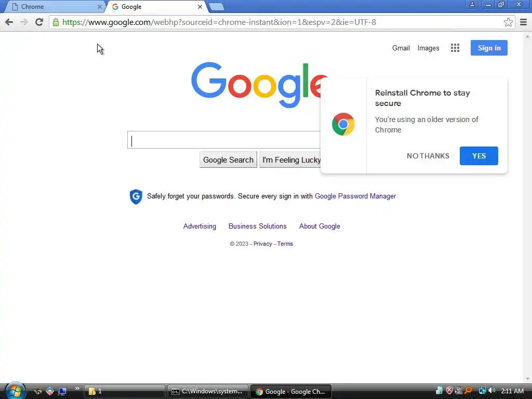Click the second quick launch icon
The image size is (532, 399).
50,392
